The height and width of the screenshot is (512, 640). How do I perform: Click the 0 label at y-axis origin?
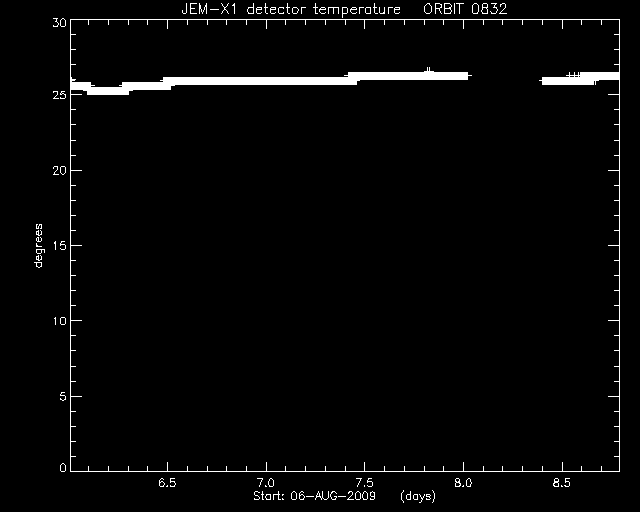click(63, 467)
